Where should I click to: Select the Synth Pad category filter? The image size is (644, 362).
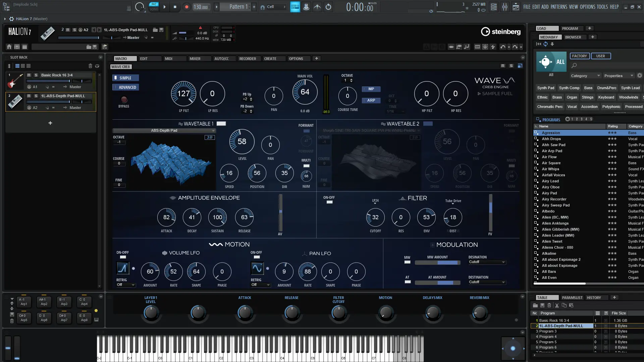[x=545, y=88]
